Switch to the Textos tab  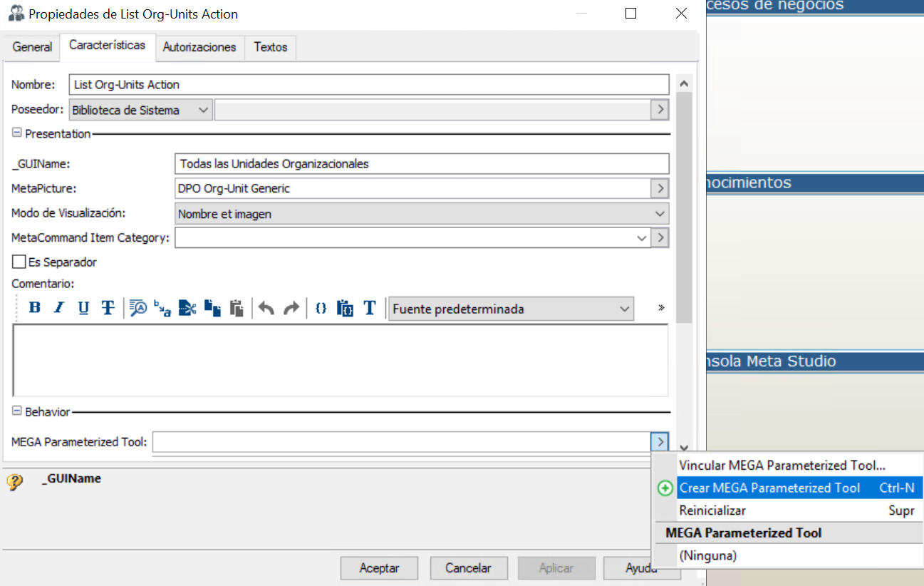[x=271, y=47]
